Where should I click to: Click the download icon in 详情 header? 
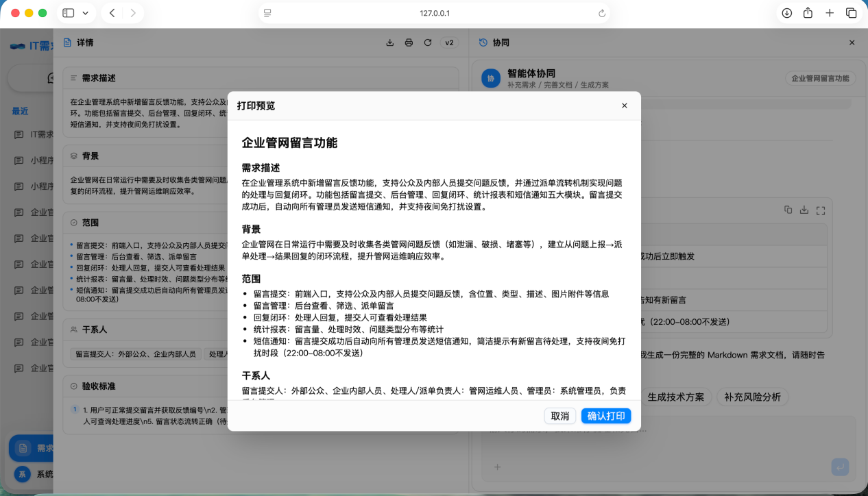[390, 42]
